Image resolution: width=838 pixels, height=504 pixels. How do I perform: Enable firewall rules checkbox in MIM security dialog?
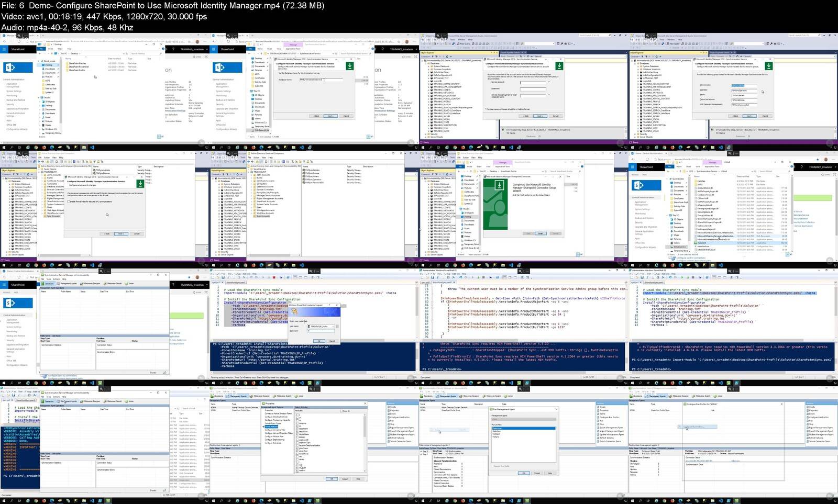coord(70,201)
